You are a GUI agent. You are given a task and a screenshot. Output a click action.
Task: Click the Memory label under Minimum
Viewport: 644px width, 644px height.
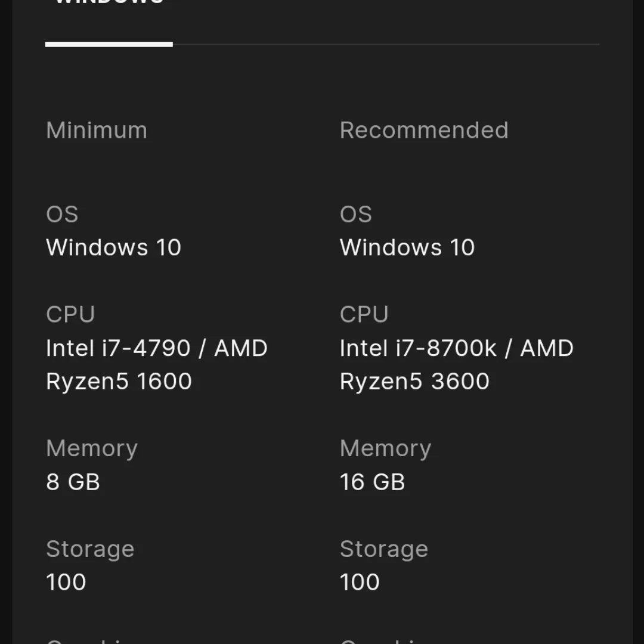click(x=92, y=448)
